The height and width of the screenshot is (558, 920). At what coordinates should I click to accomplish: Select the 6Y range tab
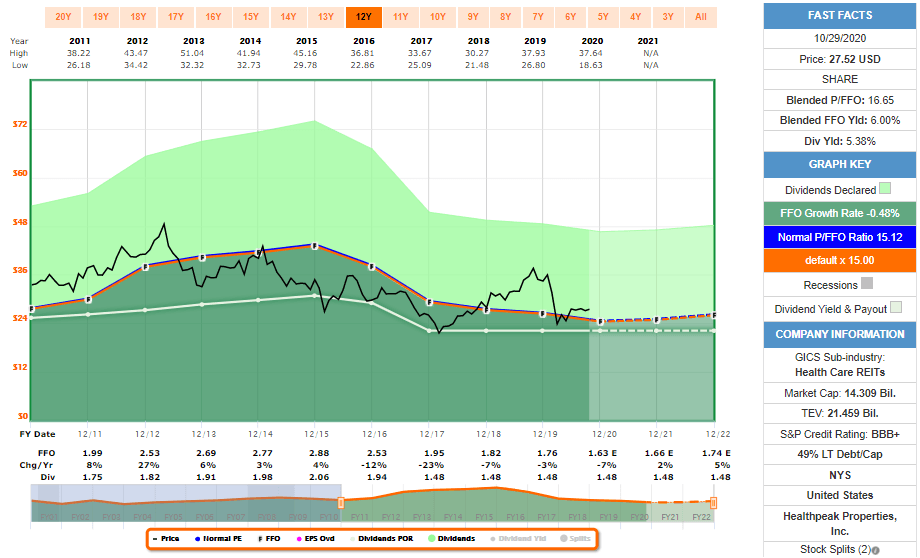point(571,17)
